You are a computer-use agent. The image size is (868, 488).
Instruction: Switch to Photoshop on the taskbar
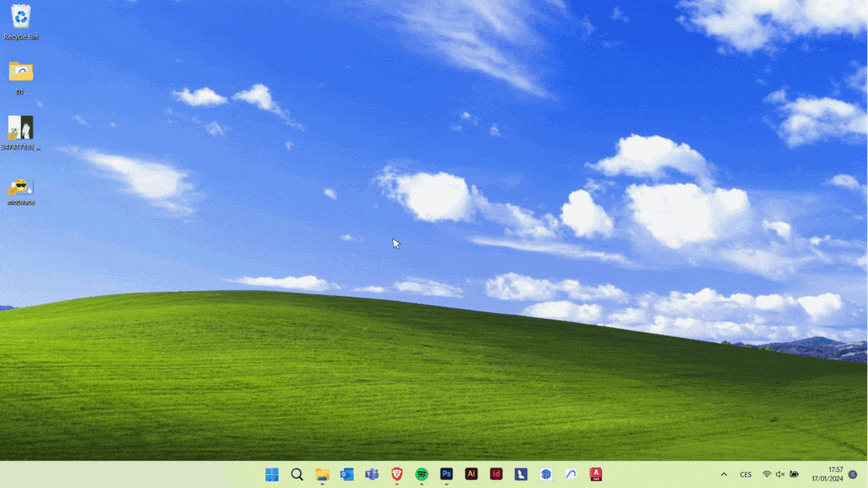point(446,474)
